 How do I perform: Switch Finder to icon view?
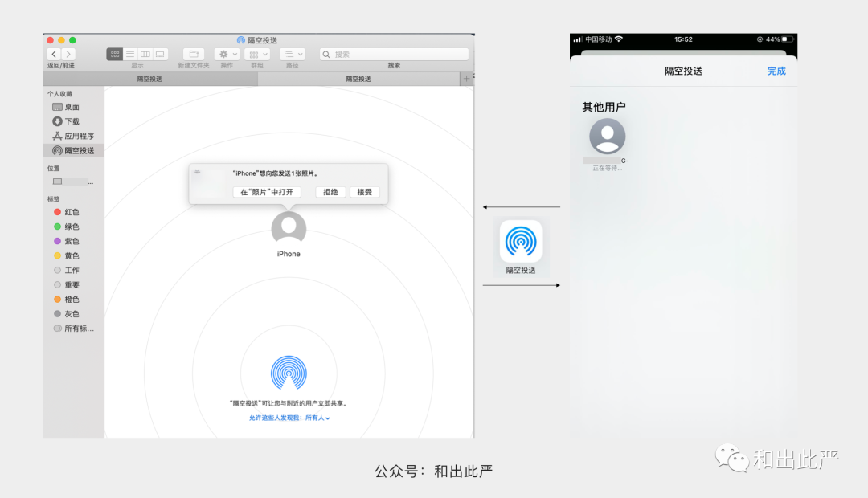click(115, 55)
